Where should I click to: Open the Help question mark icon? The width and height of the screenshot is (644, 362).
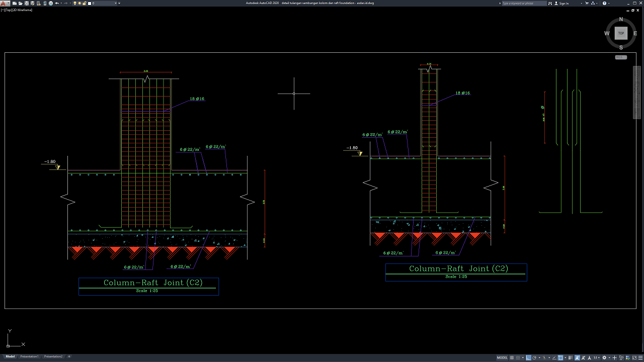click(x=604, y=4)
